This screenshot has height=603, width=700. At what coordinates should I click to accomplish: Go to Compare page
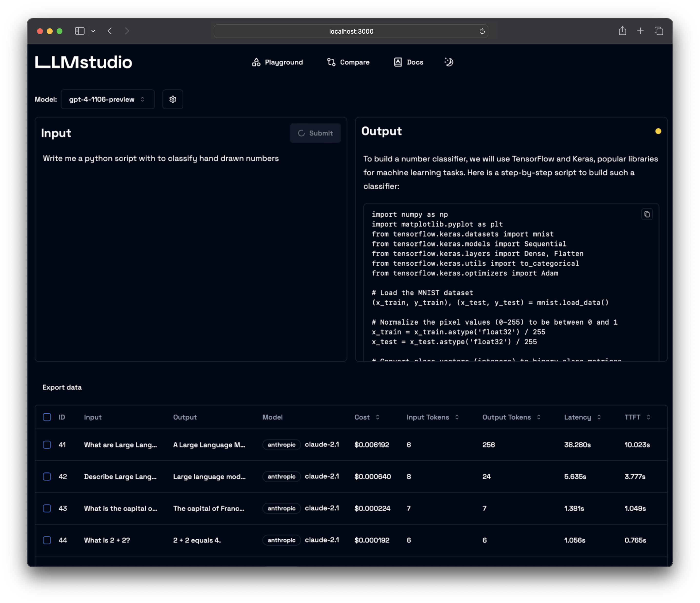pyautogui.click(x=348, y=62)
